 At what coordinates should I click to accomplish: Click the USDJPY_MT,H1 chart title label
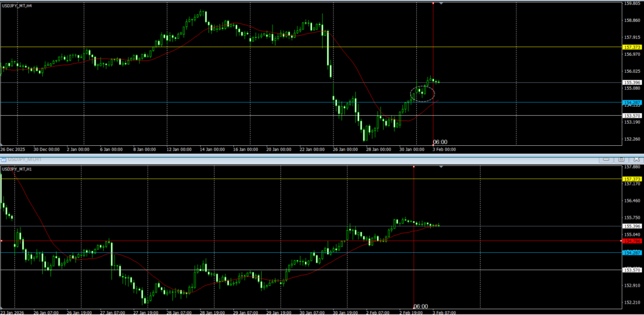click(x=19, y=169)
